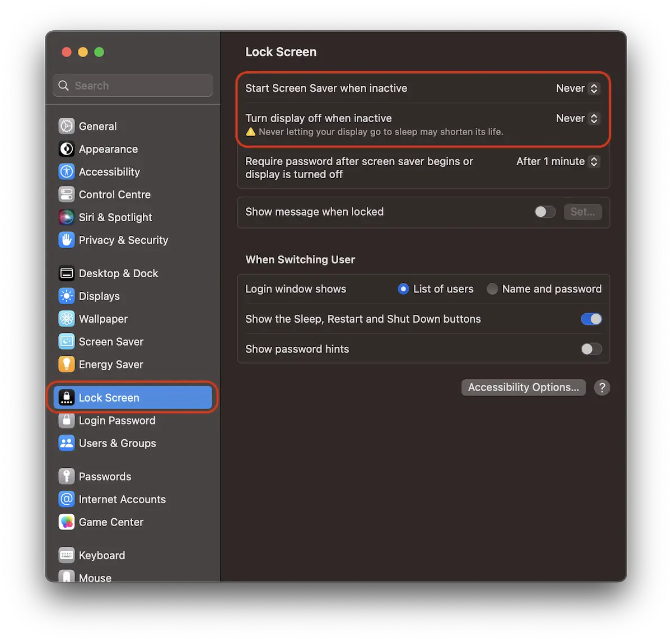Select Control Centre in sidebar
The height and width of the screenshot is (642, 672).
[133, 194]
